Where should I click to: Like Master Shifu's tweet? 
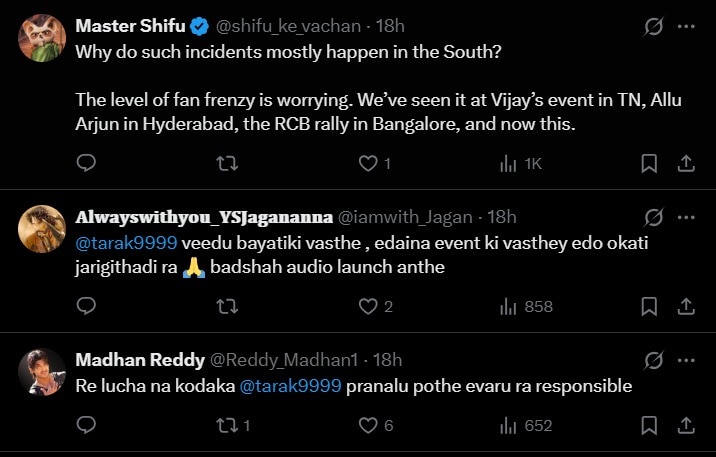coord(368,163)
